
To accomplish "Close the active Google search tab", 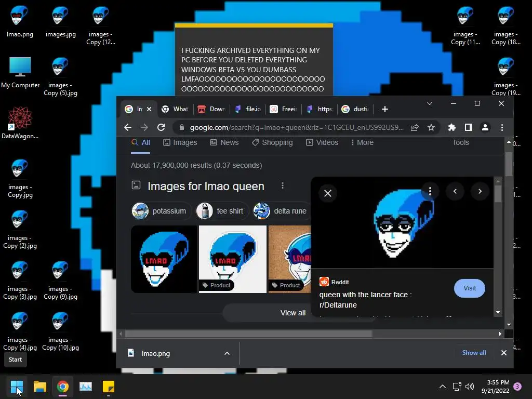I will pos(149,109).
